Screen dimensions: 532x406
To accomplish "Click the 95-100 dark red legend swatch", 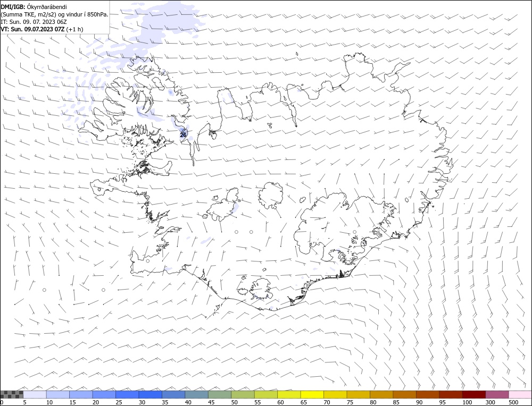I will coord(451,394).
